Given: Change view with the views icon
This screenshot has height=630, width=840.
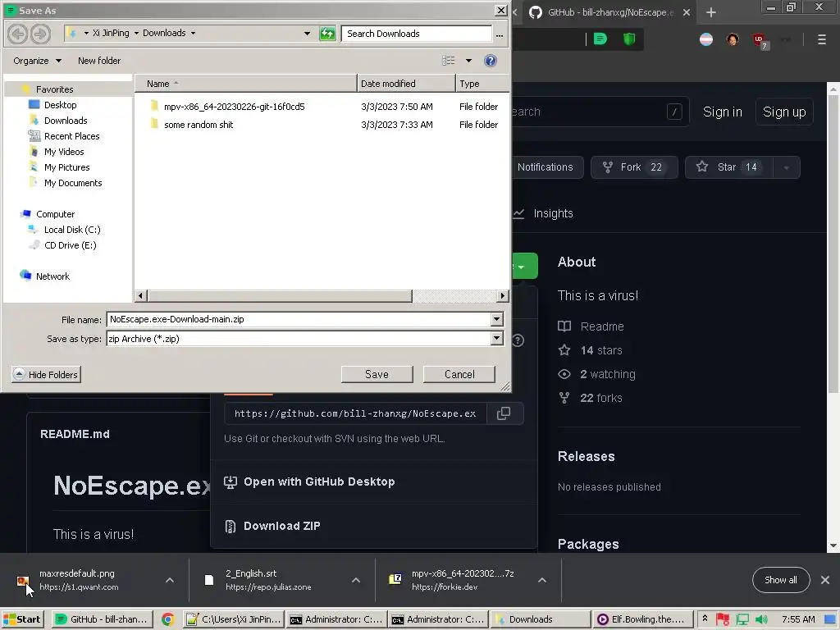Looking at the screenshot, I should [x=449, y=61].
